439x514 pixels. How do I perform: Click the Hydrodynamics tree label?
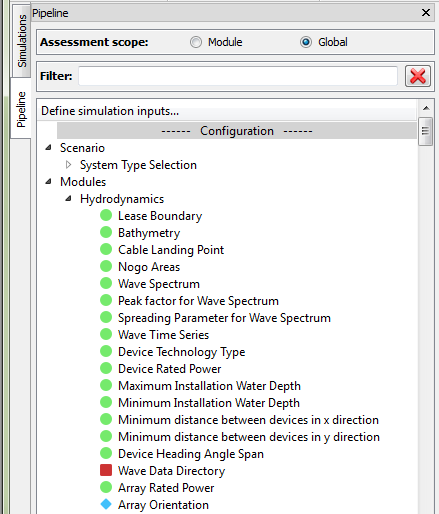coord(122,199)
